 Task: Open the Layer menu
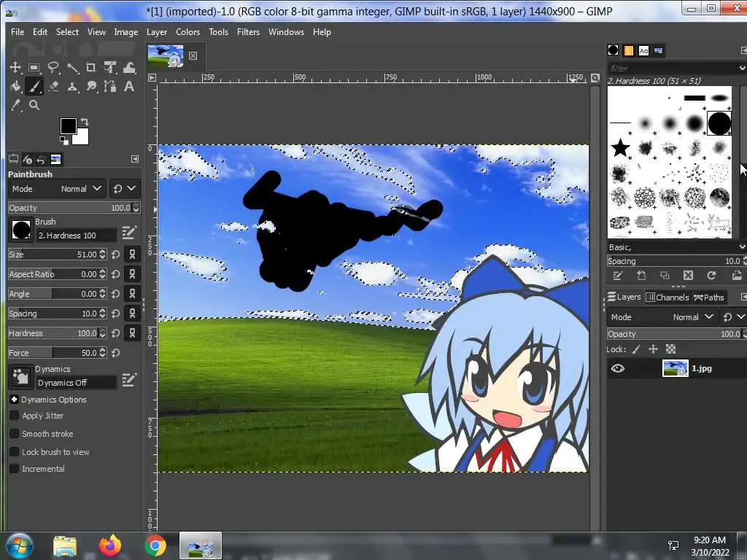157,32
